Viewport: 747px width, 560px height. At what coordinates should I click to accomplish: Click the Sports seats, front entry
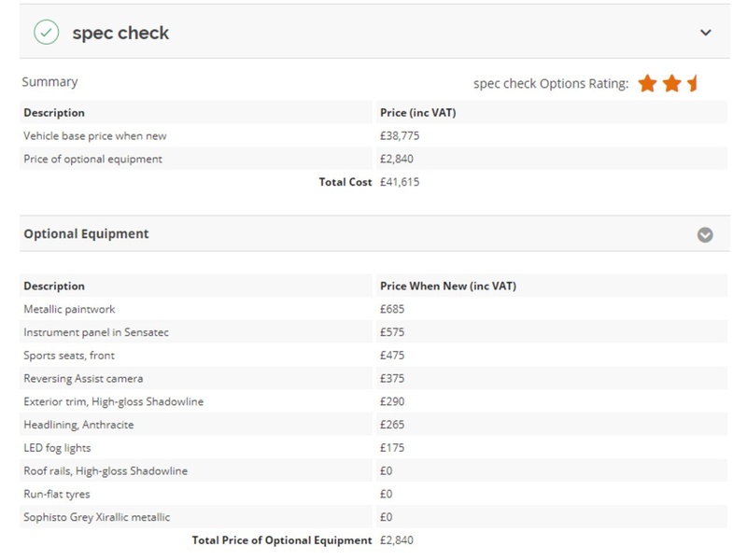[x=69, y=356]
